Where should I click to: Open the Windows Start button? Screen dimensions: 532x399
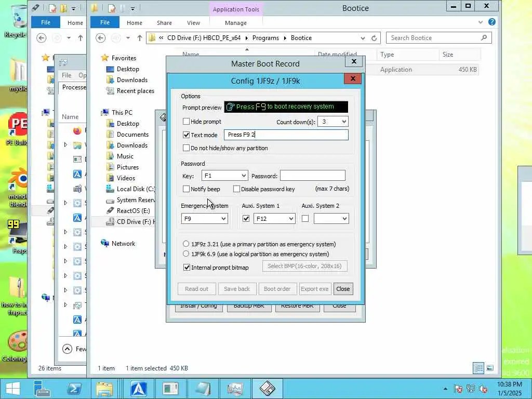[x=13, y=389]
